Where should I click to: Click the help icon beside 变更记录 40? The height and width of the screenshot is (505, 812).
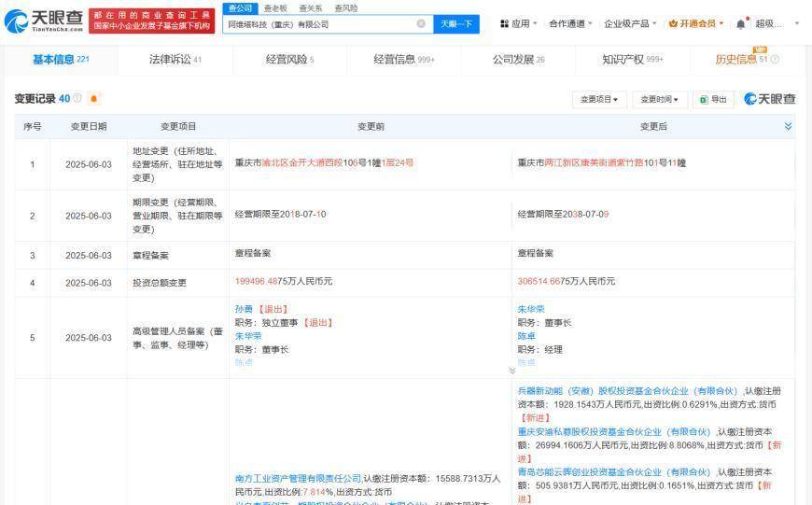(x=77, y=98)
